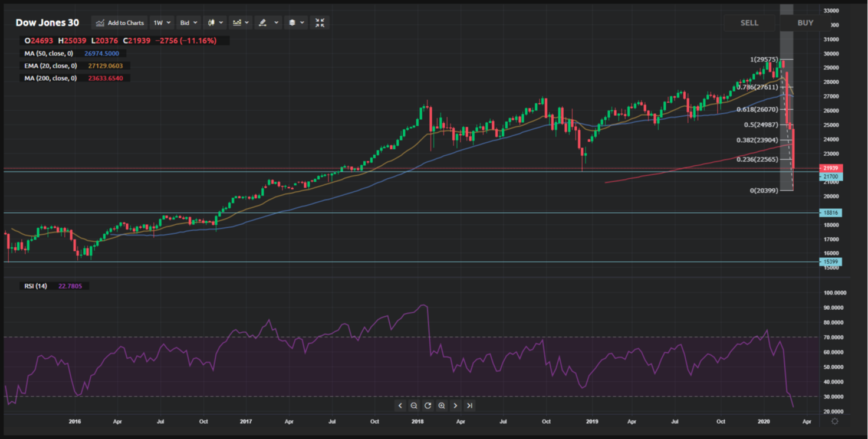This screenshot has width=868, height=439.
Task: Click the Add to Charts button
Action: 120,23
